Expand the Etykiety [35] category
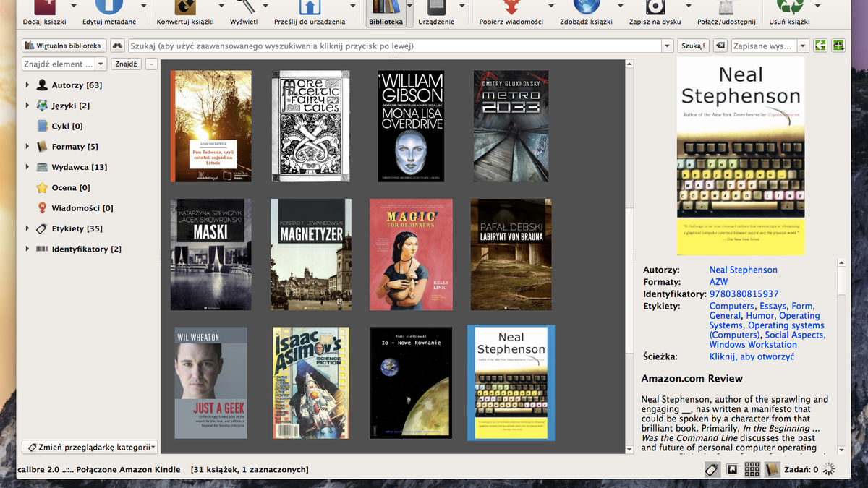 (27, 228)
